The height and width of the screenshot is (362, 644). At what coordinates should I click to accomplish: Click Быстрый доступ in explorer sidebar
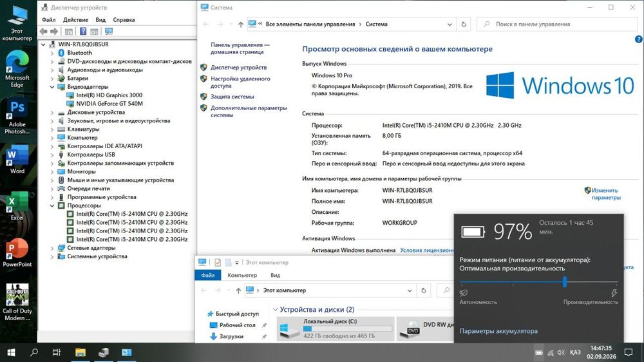[237, 314]
